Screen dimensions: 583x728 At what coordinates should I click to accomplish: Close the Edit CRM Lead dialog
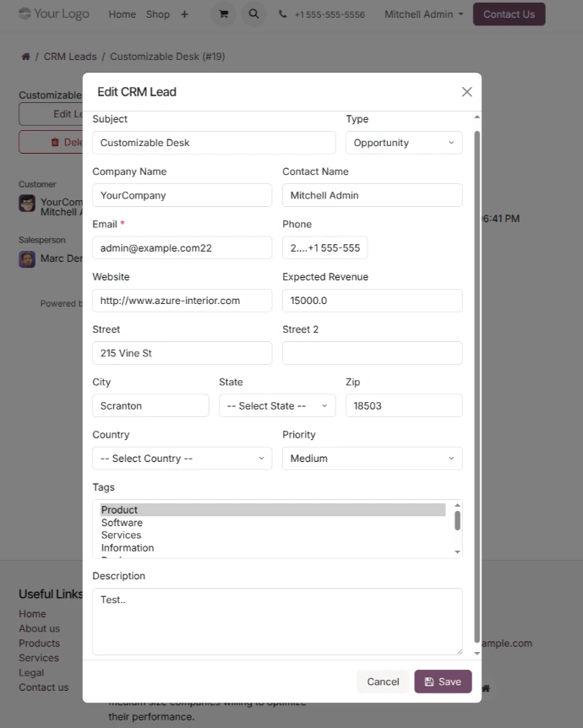pyautogui.click(x=466, y=92)
